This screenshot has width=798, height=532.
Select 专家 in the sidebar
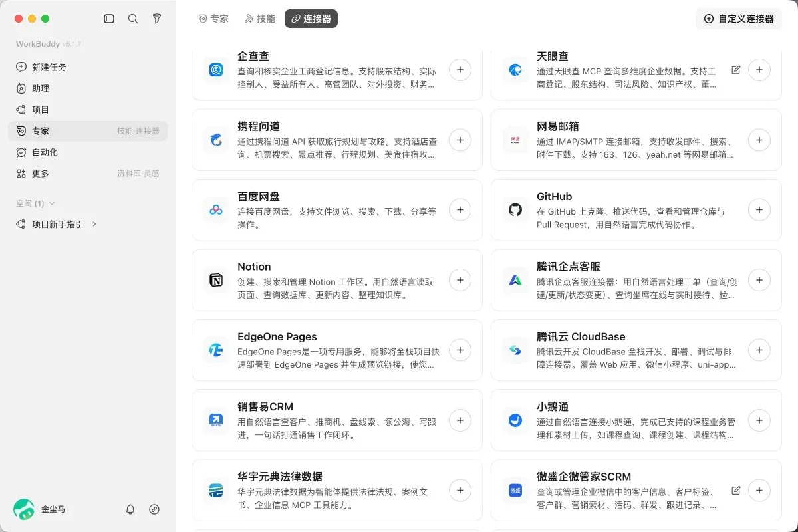(88, 131)
